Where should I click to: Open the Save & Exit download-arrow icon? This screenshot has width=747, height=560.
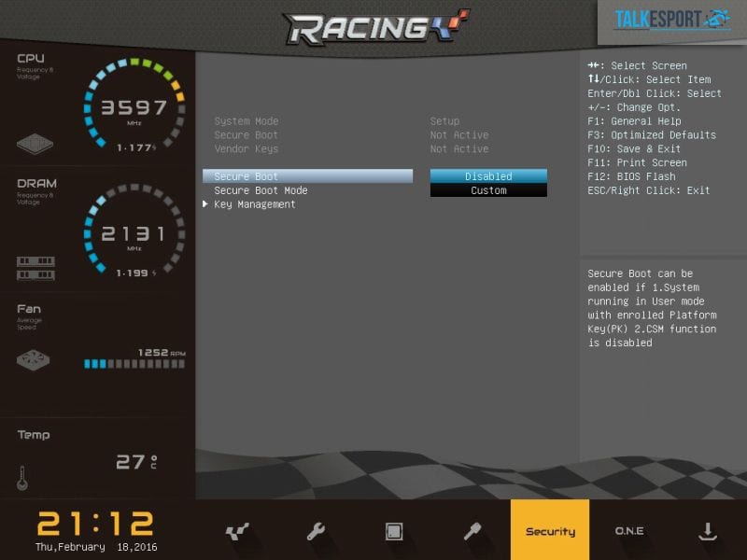707,531
